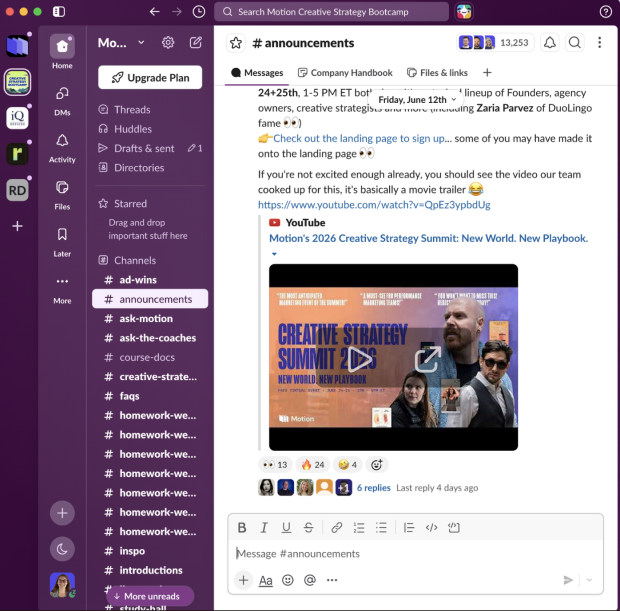Toggle strikethrough formatting in composer
The height and width of the screenshot is (611, 620).
308,527
